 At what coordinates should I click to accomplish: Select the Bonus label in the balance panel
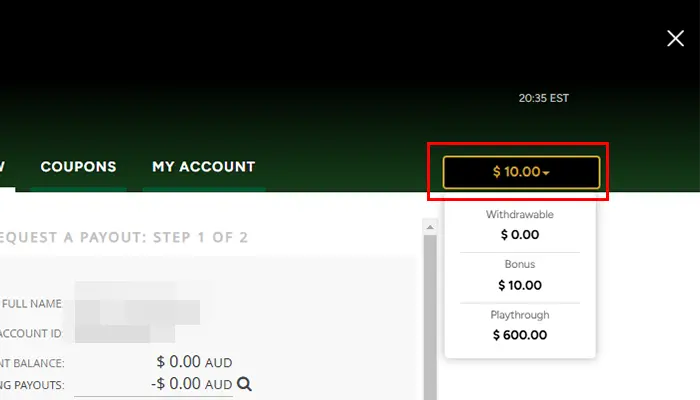(x=519, y=265)
